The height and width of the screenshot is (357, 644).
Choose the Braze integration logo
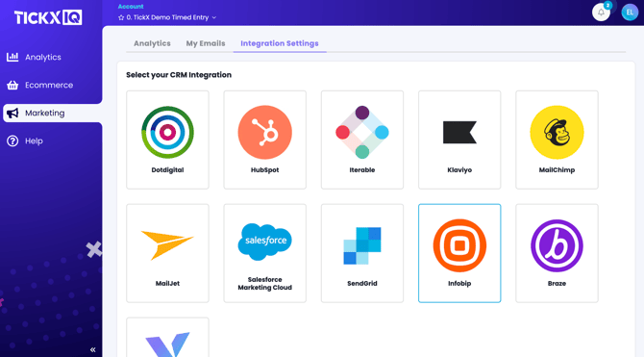[557, 245]
